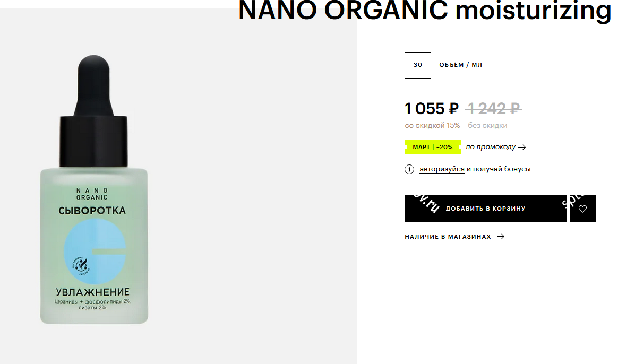Screen dimensions: 635x364
Task: Click the arrow icon after НАЛИЧИЕ В МАГАЗИНАХ
Action: [x=501, y=237]
